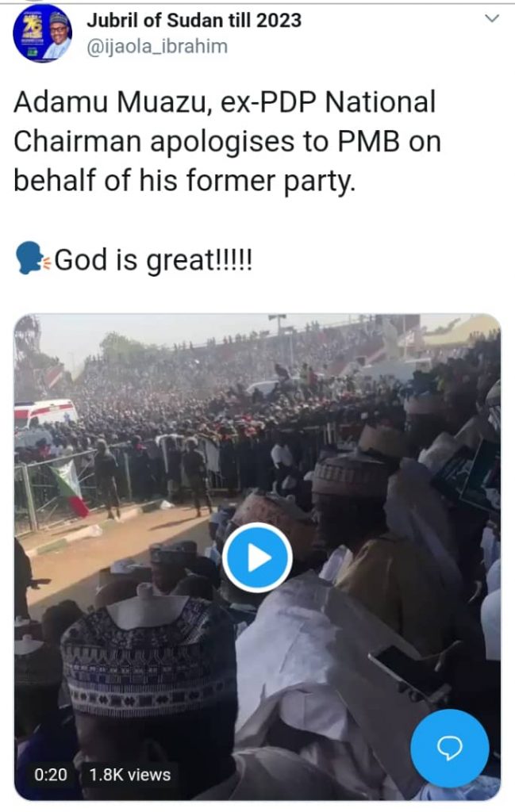The width and height of the screenshot is (515, 812).
Task: Open the tweet author's profile picture
Action: 43,33
